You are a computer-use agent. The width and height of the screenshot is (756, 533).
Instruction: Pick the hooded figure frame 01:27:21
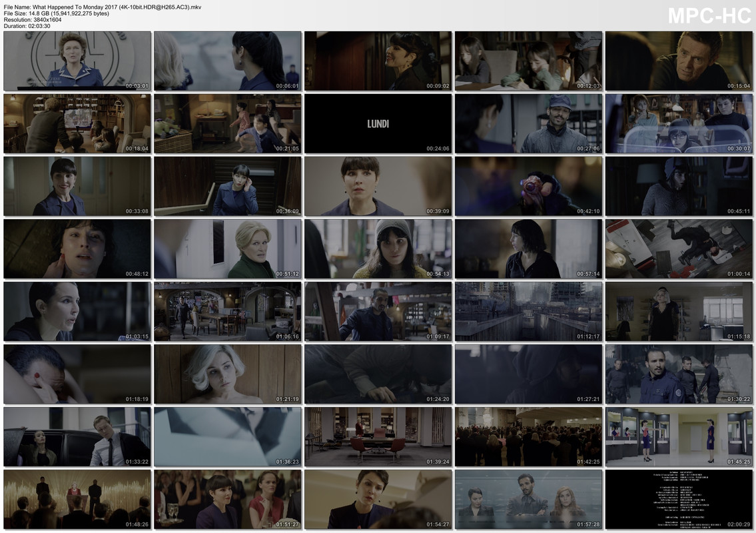528,374
